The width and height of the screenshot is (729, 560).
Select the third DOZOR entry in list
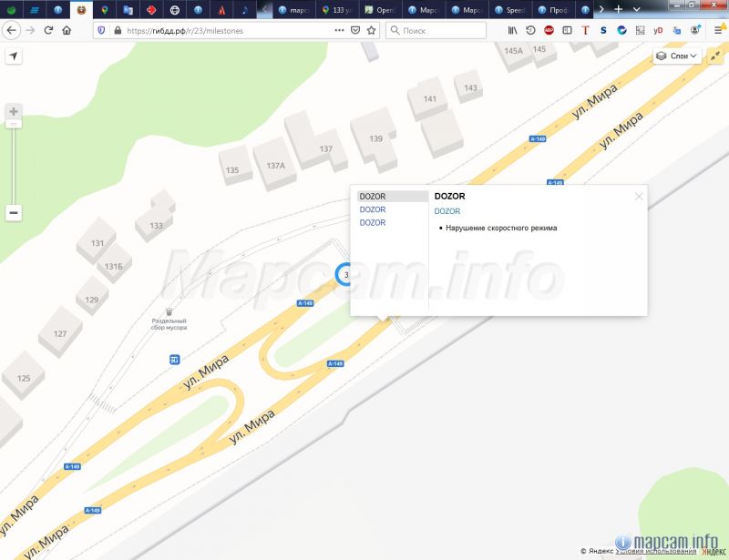coord(373,223)
